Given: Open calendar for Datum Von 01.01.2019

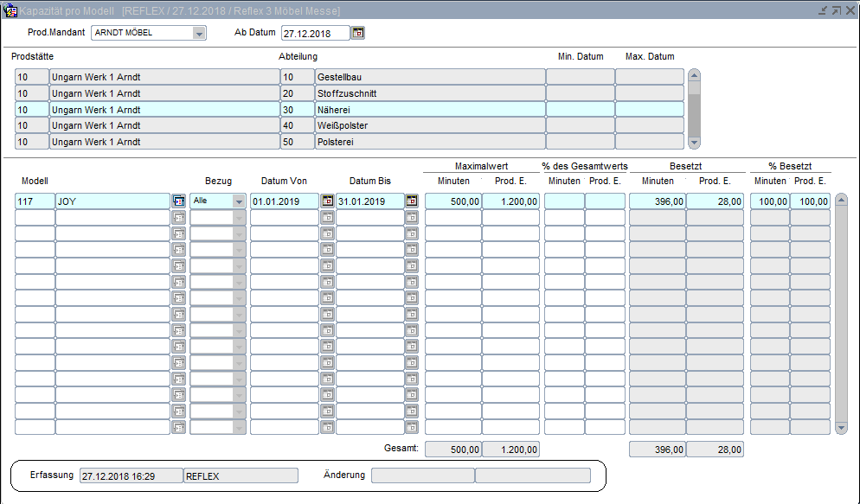Looking at the screenshot, I should (327, 201).
